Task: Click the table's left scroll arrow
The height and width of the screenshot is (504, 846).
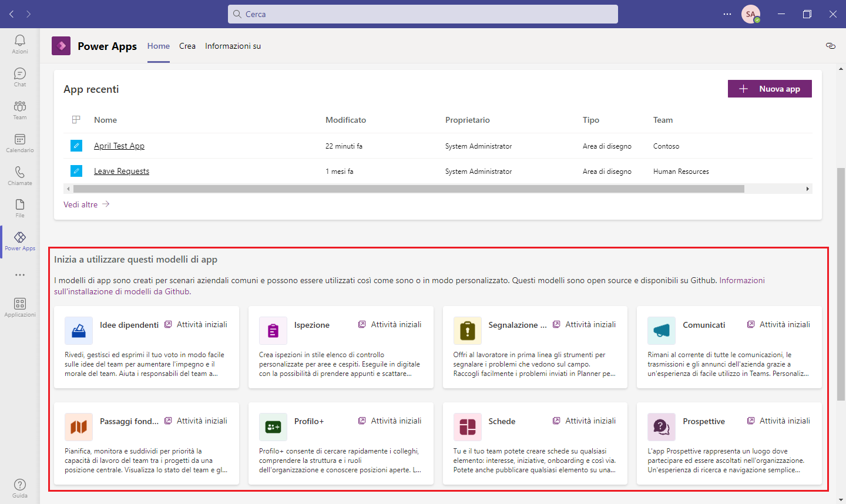Action: pos(68,189)
